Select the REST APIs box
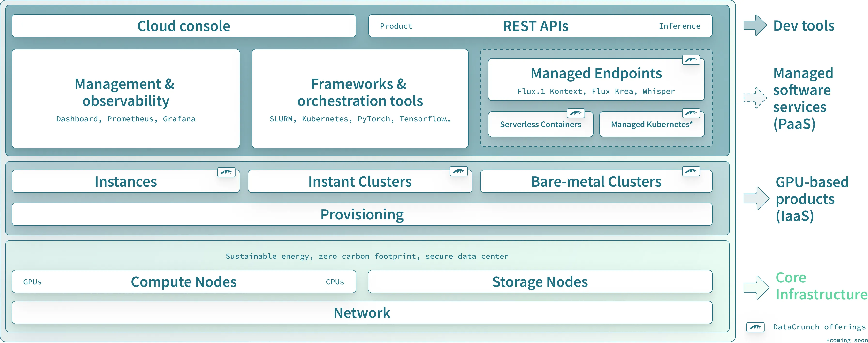 tap(540, 26)
